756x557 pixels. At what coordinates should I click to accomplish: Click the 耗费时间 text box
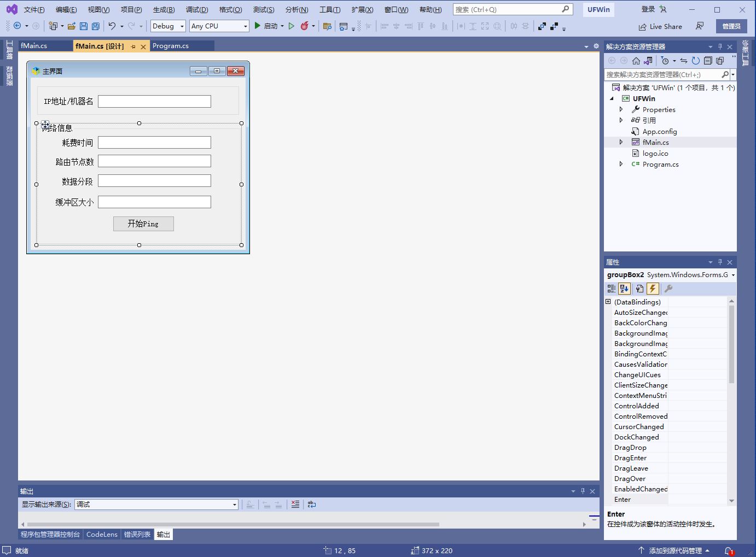[x=154, y=143]
